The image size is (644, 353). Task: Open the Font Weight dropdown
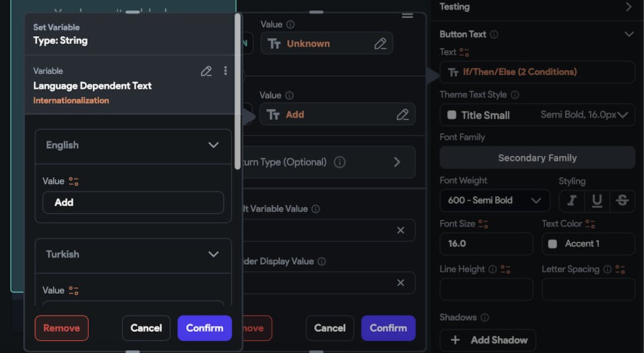coord(495,200)
